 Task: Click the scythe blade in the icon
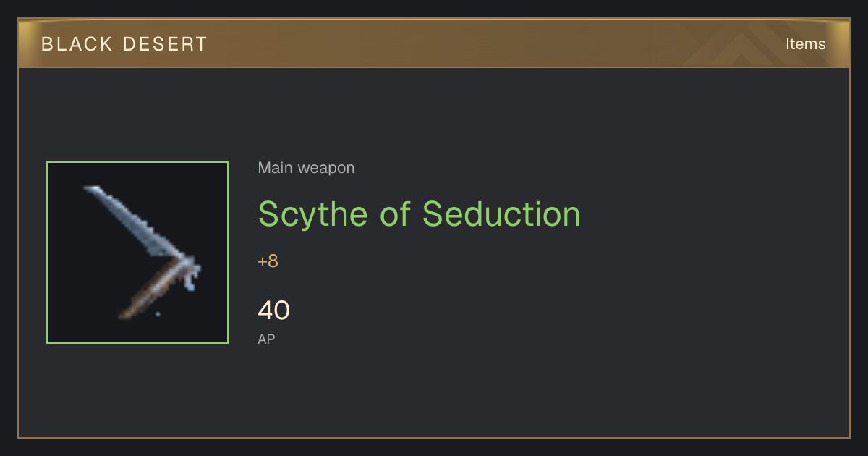tap(134, 221)
